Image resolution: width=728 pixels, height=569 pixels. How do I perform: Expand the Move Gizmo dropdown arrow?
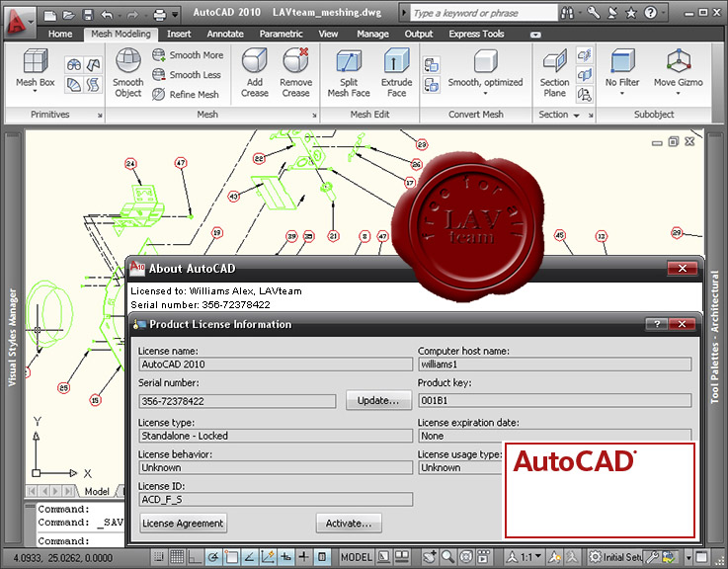[x=678, y=94]
